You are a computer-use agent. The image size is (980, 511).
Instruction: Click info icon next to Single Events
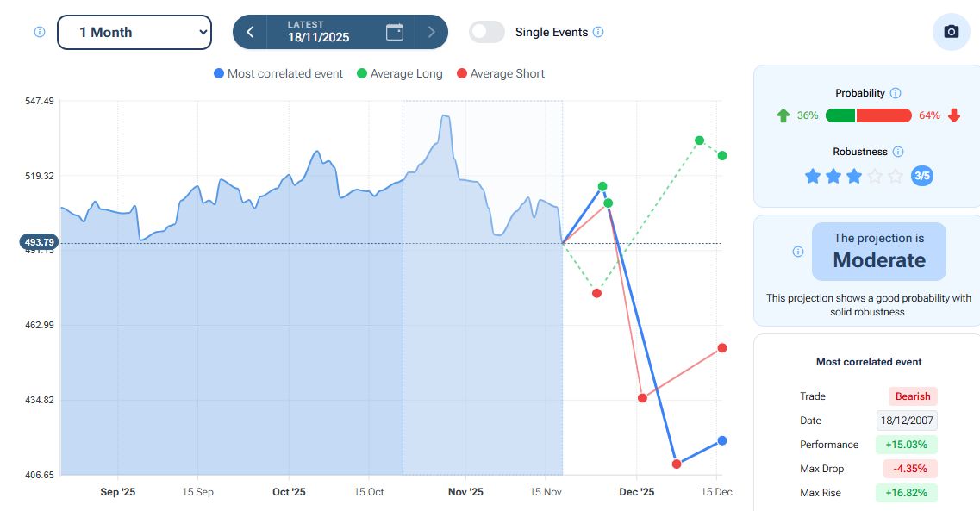(598, 32)
